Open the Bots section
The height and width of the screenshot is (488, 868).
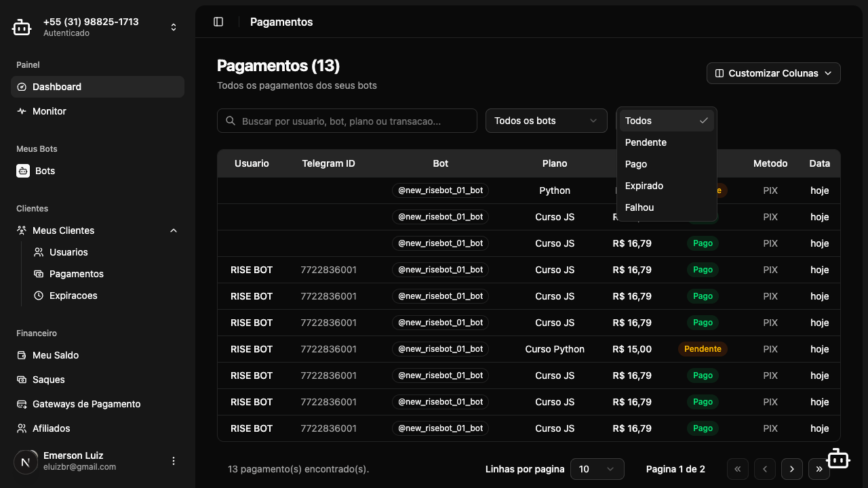coord(98,171)
